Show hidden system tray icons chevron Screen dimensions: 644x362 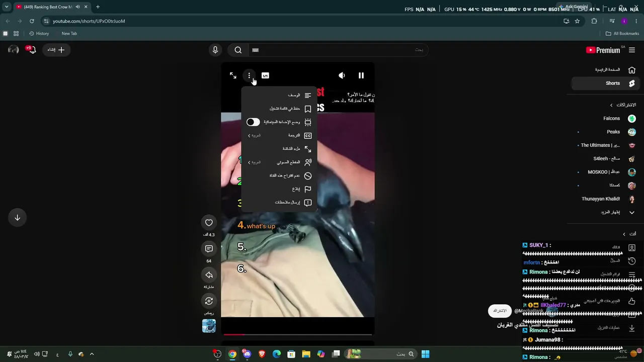(x=92, y=354)
